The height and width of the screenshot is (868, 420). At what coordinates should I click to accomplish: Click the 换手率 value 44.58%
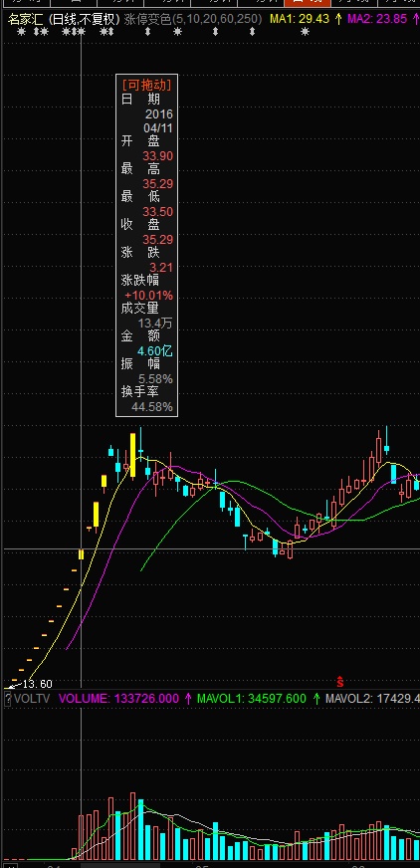[x=152, y=407]
